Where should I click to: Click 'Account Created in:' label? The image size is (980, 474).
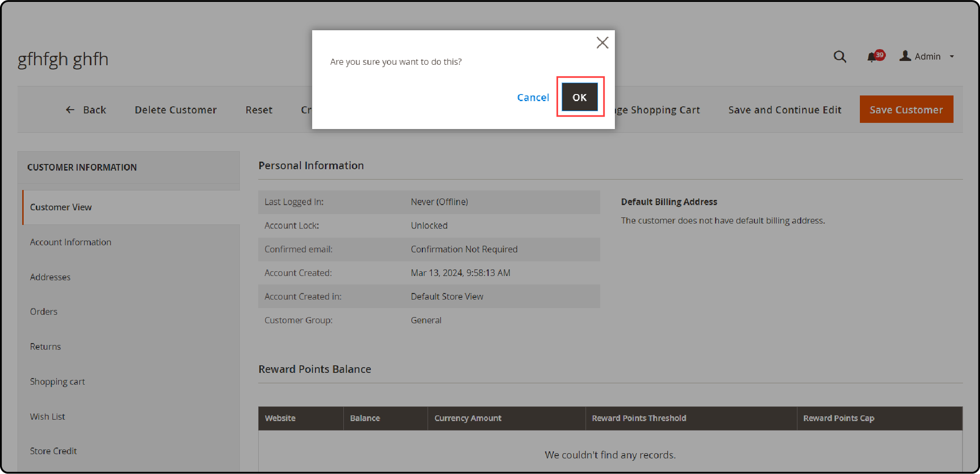pos(303,296)
